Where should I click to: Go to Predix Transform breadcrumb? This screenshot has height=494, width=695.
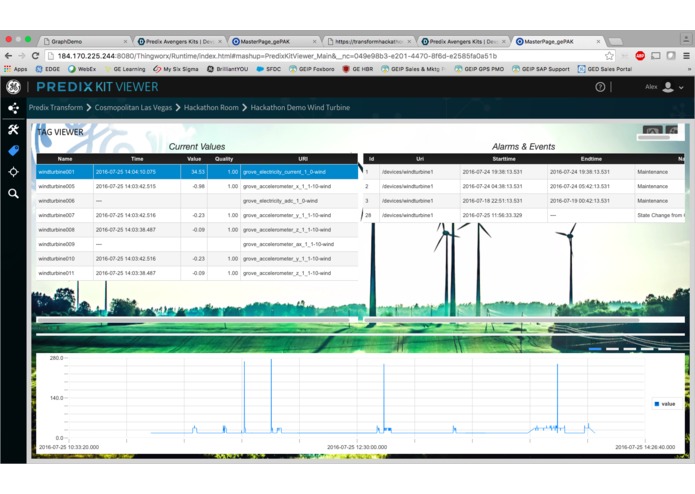click(x=56, y=108)
